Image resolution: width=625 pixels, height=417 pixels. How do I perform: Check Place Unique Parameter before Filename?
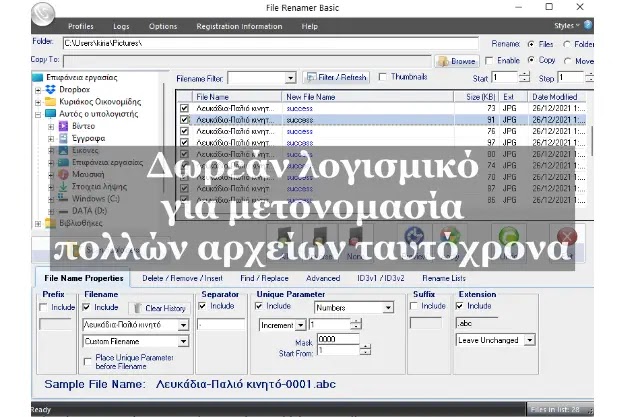coord(88,362)
